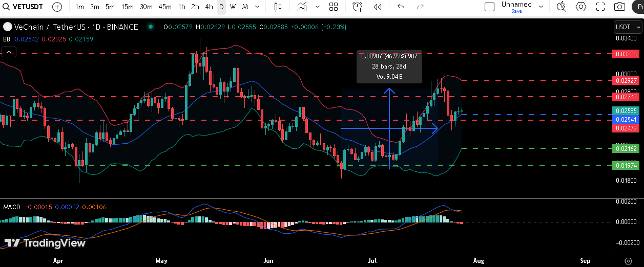This screenshot has height=267, width=644.
Task: Set chart interval to 4h
Action: pos(209,7)
